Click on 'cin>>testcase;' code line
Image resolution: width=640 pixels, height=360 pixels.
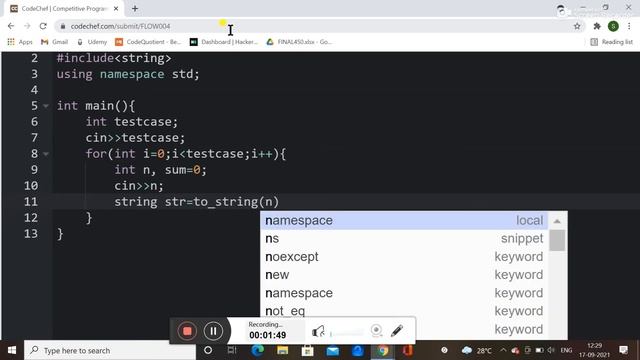click(135, 138)
